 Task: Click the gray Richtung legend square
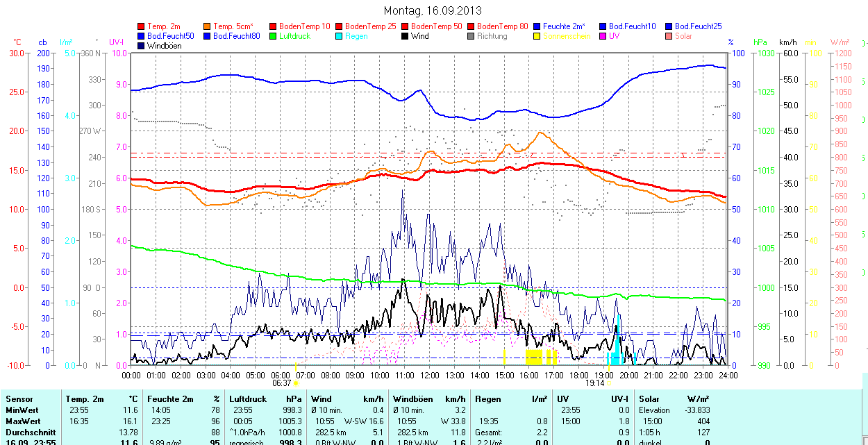[471, 36]
